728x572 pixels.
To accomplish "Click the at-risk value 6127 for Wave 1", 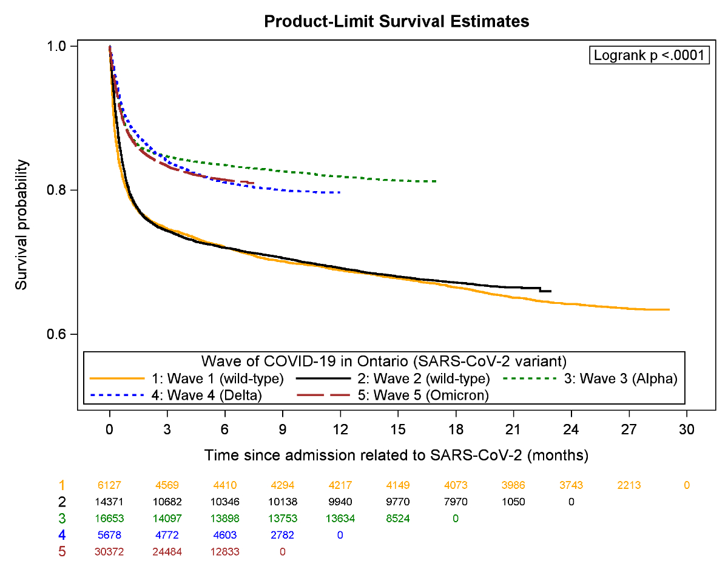I will 109,485.
